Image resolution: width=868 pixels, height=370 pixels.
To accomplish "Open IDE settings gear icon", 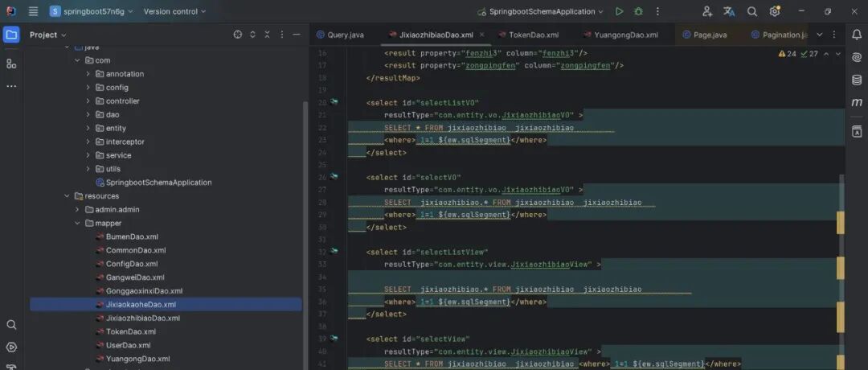I will click(775, 11).
